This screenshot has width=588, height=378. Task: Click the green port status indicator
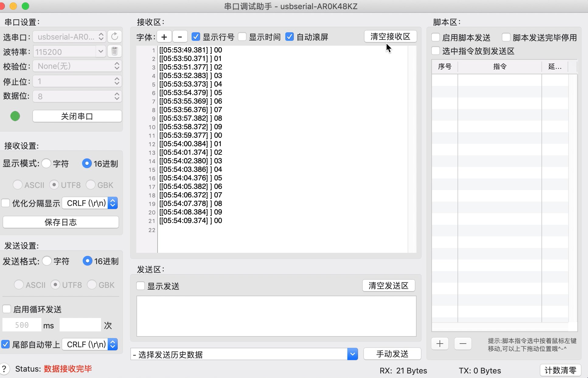(x=15, y=116)
